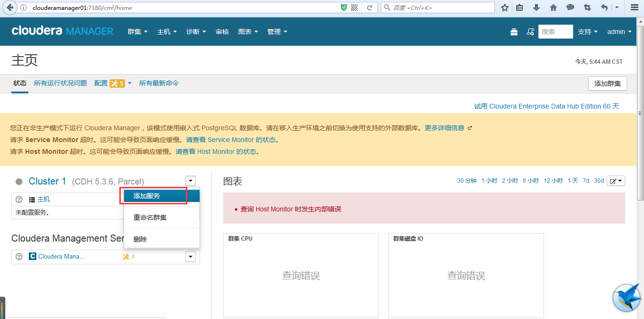Viewport: 644px width, 319px height.
Task: Open the 支持 dropdown
Action: [x=588, y=32]
